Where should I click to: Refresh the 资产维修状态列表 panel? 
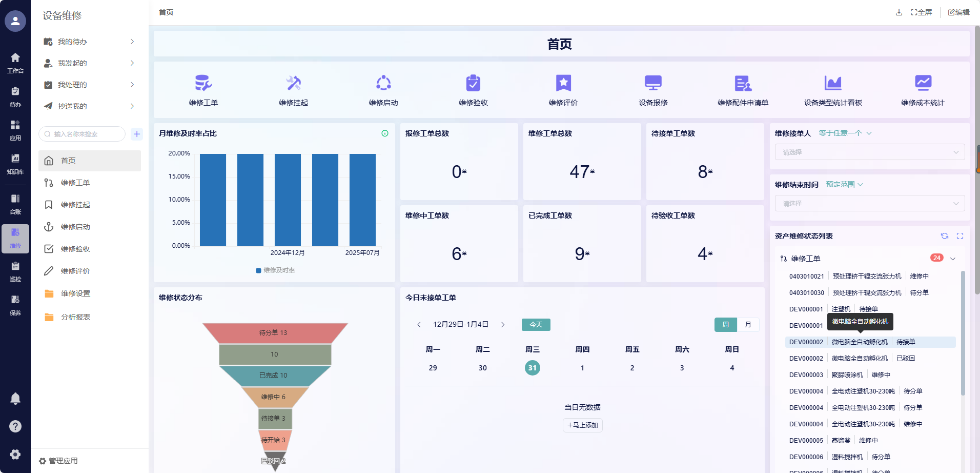click(x=944, y=236)
